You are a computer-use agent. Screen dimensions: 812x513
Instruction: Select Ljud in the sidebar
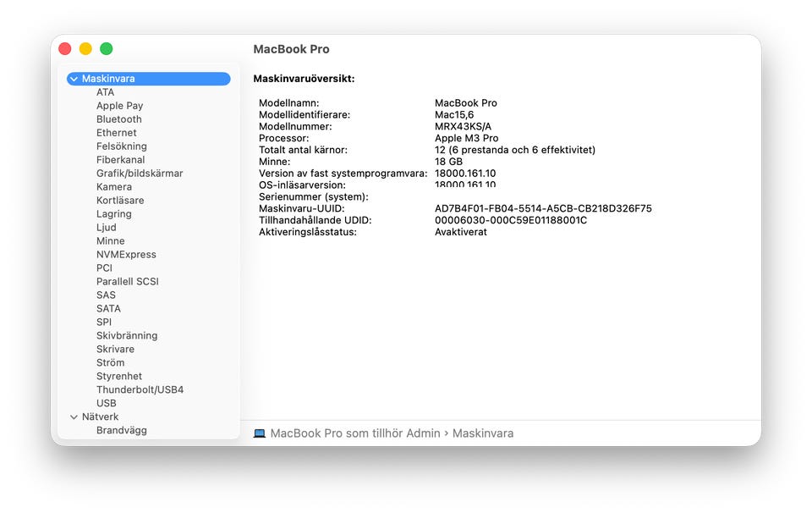click(x=107, y=228)
